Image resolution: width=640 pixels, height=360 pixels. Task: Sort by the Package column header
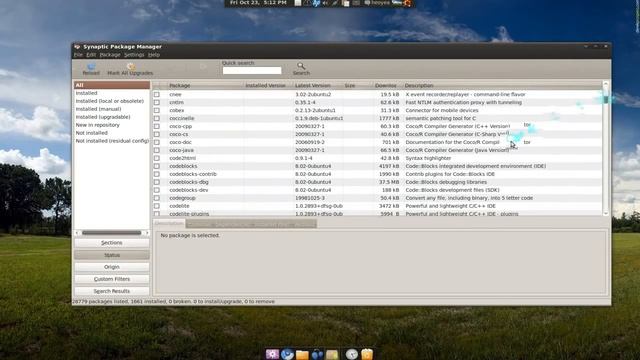[205, 86]
